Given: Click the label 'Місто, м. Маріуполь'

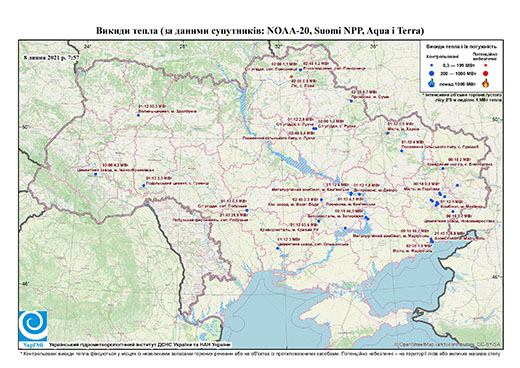Looking at the screenshot, I should [x=412, y=250].
